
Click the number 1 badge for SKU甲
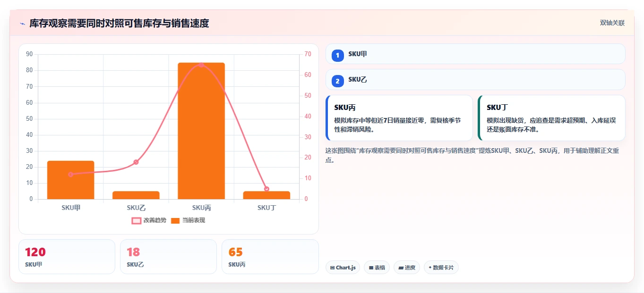click(338, 56)
